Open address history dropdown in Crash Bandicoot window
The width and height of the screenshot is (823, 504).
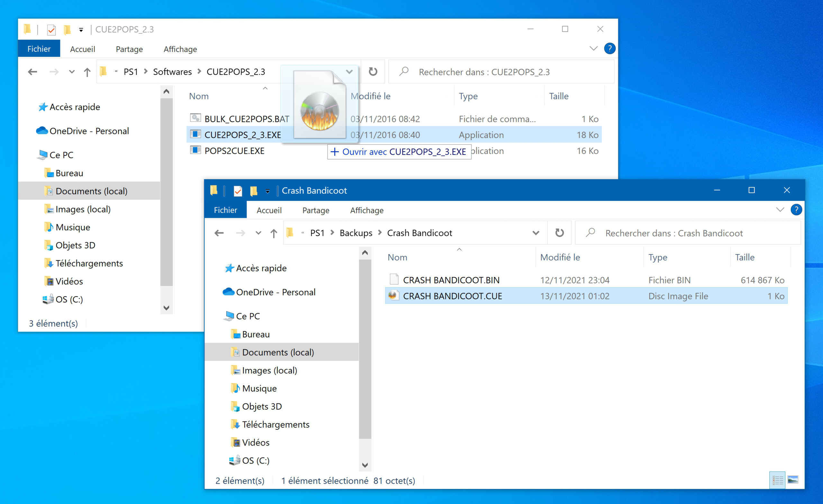(536, 233)
